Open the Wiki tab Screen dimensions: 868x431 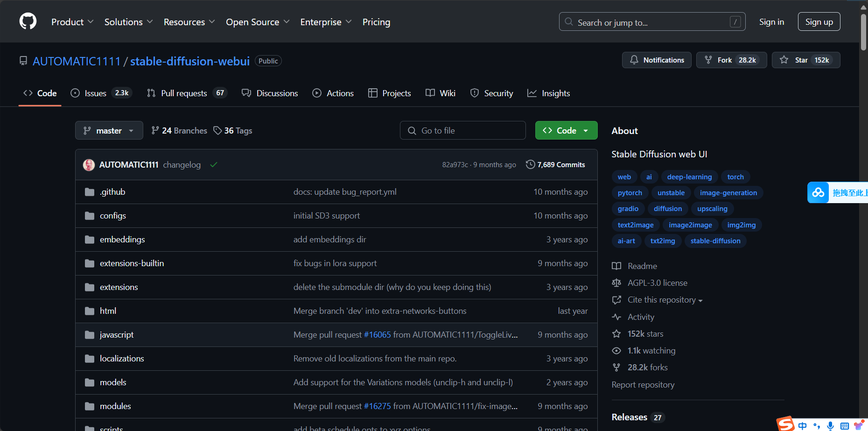(x=441, y=93)
